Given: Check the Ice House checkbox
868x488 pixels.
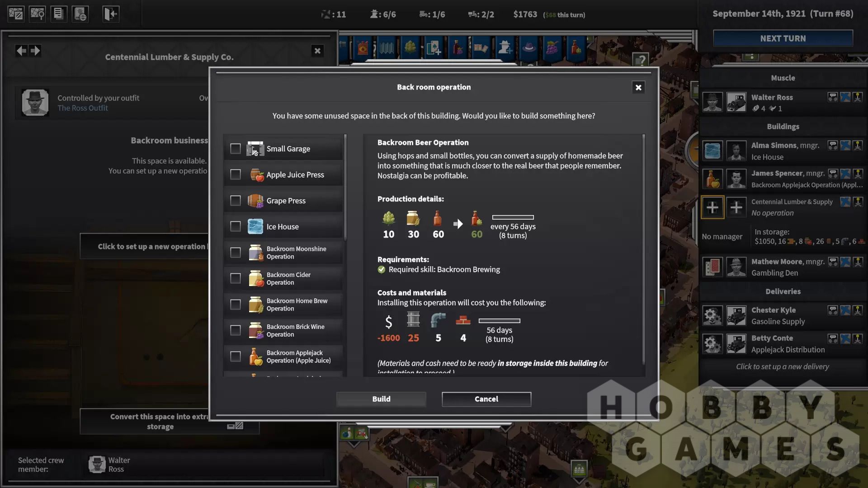Looking at the screenshot, I should 235,226.
